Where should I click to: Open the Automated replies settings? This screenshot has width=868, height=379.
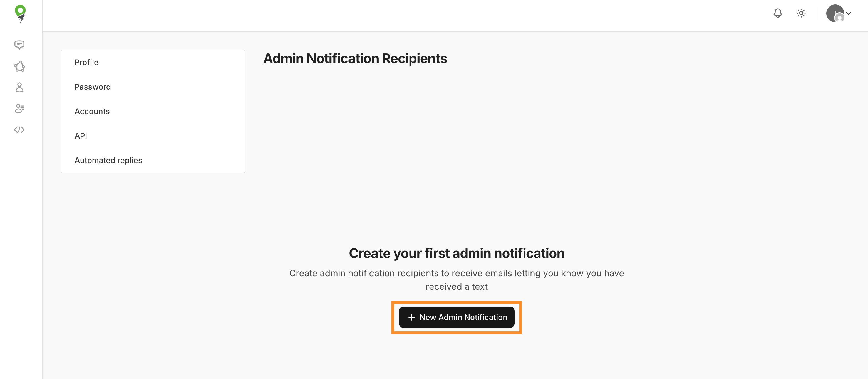[108, 160]
